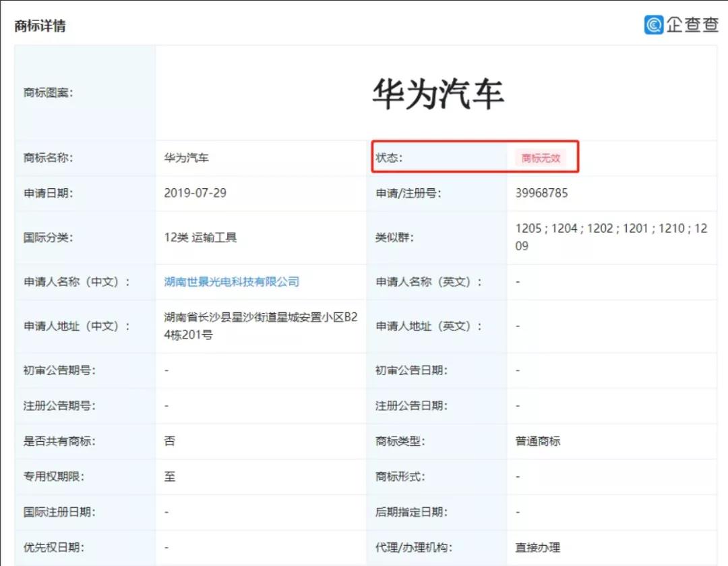
Task: Select application date 2019-07-29
Action: (x=195, y=193)
